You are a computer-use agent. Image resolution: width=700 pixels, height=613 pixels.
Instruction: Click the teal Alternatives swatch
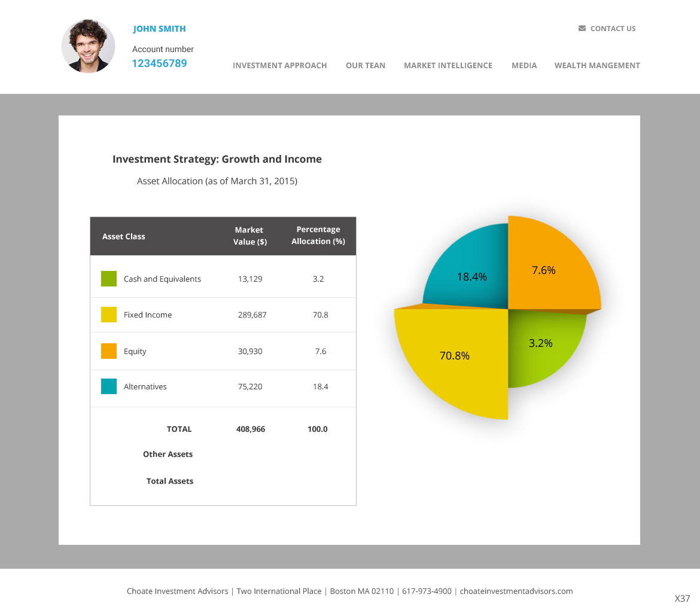[108, 386]
